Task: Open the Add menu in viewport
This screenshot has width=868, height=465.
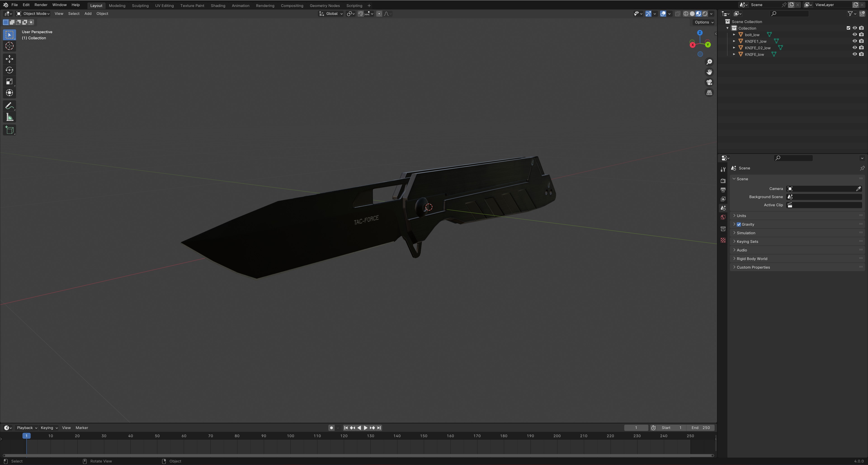Action: click(88, 14)
